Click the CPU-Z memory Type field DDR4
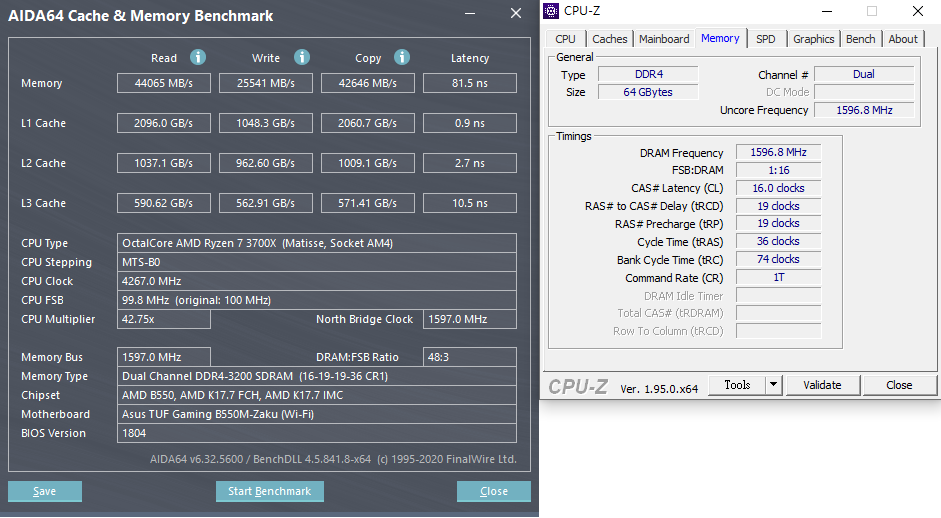The height and width of the screenshot is (518, 941). pyautogui.click(x=648, y=74)
